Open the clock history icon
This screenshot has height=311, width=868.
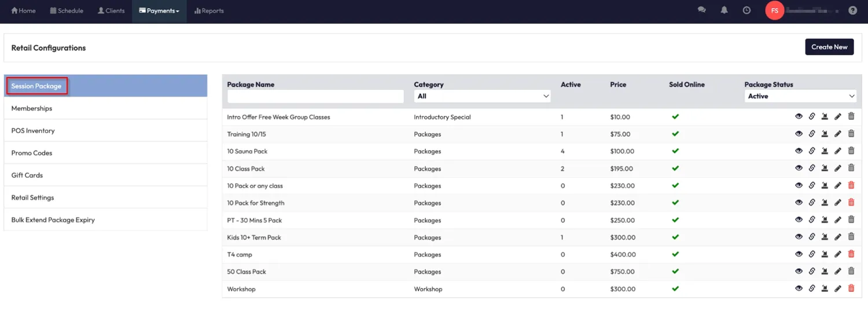[x=746, y=10]
